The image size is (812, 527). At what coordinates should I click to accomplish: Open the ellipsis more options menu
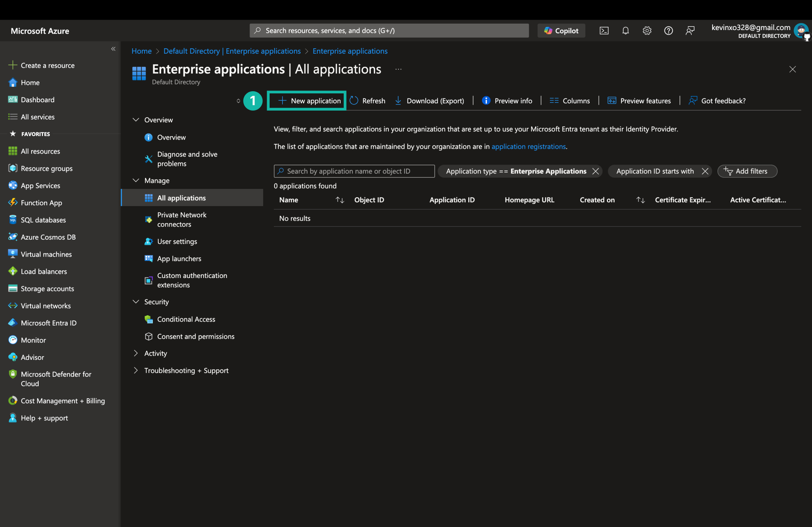point(398,69)
